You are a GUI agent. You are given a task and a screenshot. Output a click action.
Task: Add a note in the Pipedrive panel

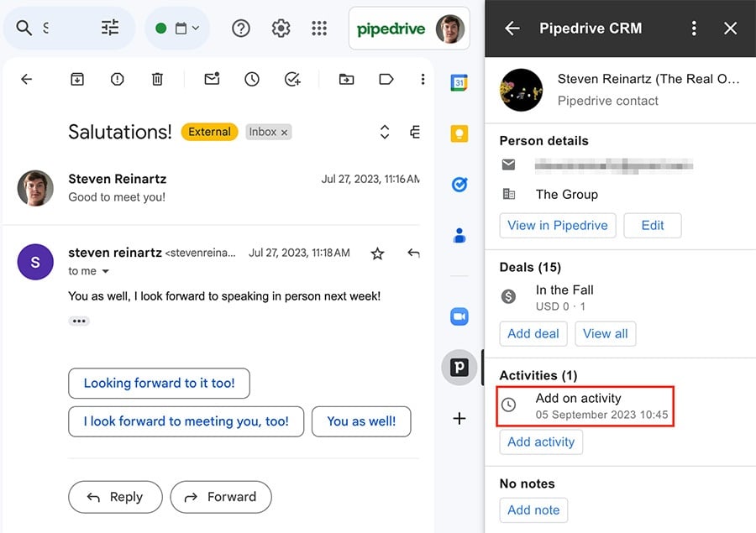tap(533, 509)
